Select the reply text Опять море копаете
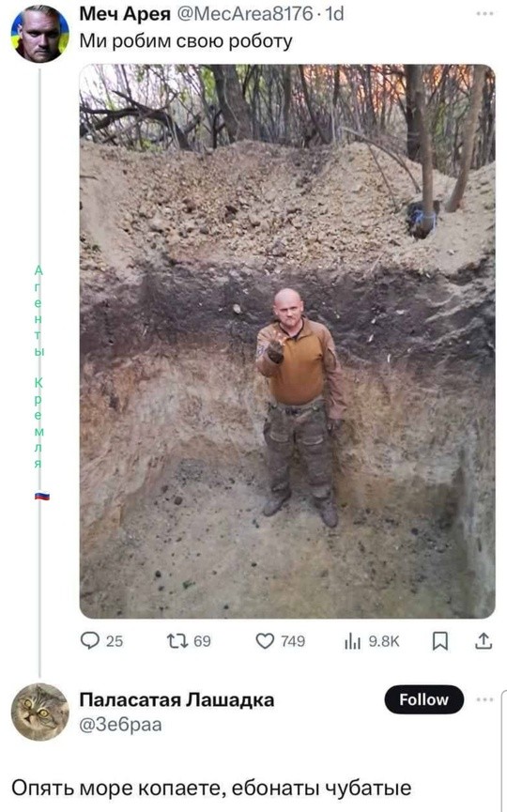This screenshot has height=812, width=507. point(117,789)
